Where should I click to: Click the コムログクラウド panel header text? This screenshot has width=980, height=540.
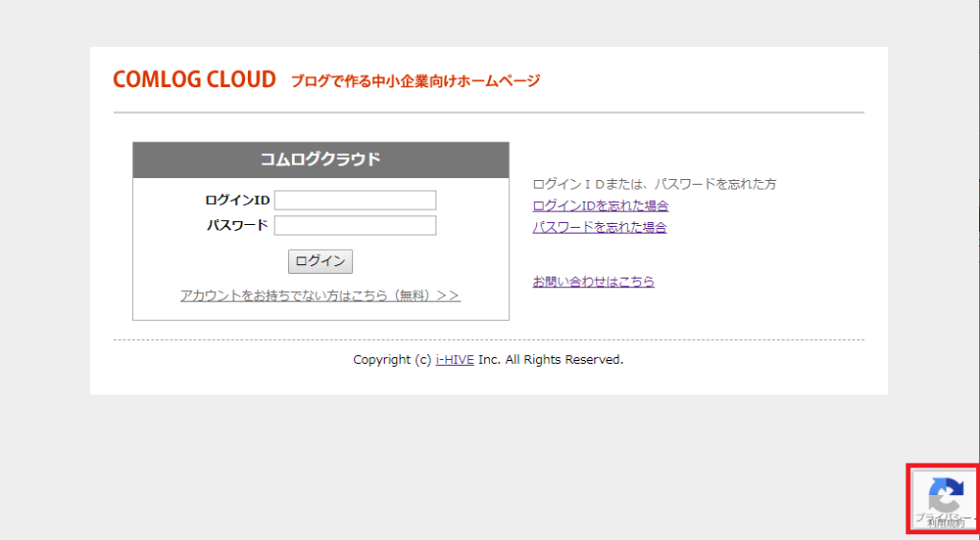(x=321, y=159)
